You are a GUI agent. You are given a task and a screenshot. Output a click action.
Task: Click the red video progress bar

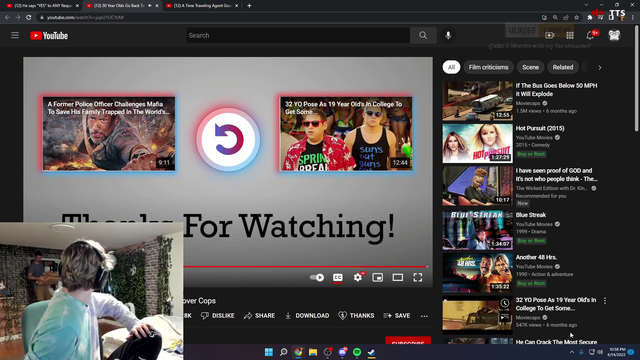305,267
